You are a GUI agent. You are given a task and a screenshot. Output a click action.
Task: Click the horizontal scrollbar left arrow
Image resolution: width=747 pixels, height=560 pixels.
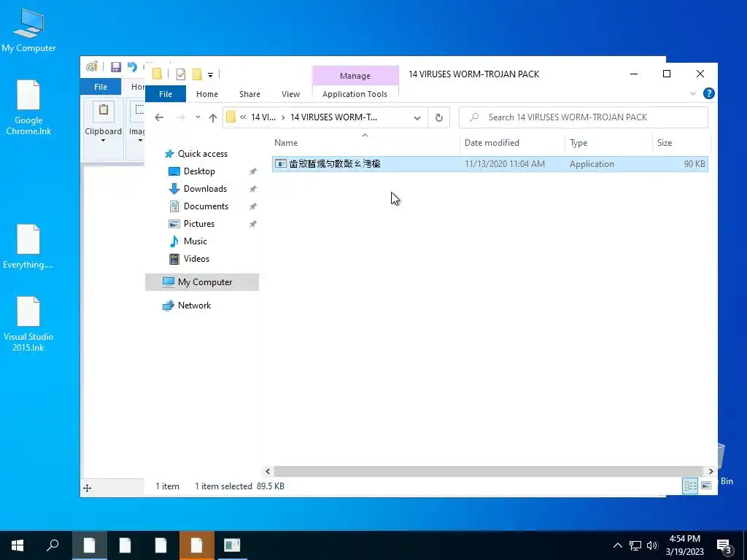268,472
